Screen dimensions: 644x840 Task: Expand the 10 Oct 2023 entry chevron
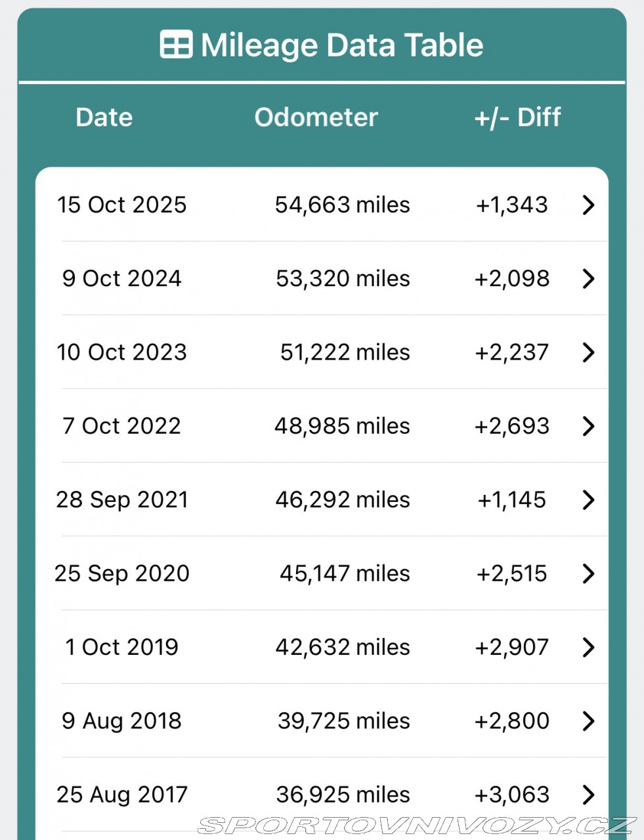tap(588, 352)
